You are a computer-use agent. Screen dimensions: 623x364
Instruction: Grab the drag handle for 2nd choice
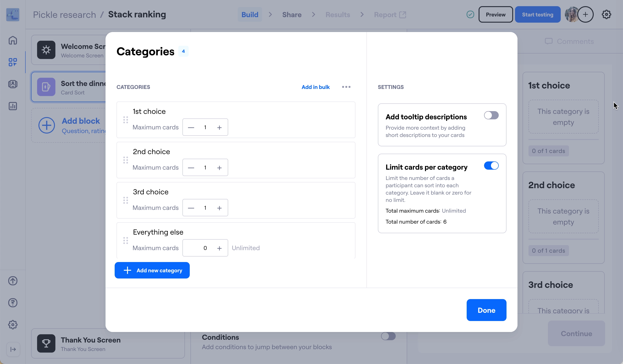click(126, 160)
